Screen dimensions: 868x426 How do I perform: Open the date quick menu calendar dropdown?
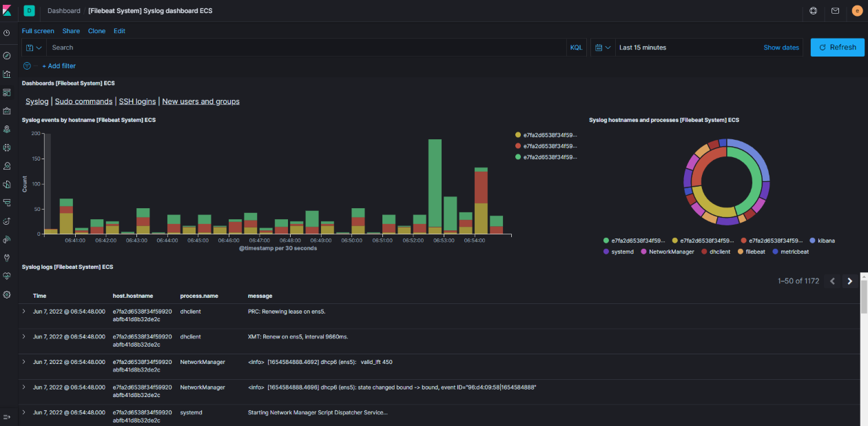pos(602,48)
